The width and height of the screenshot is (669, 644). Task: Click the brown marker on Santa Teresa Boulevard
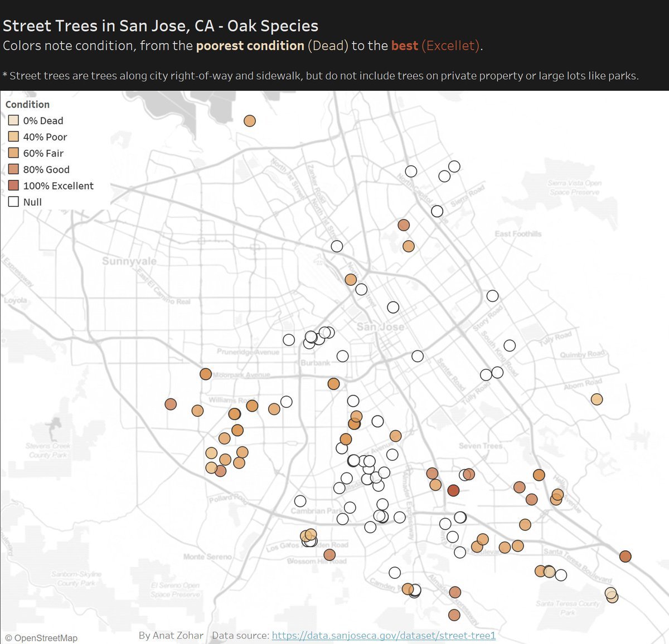click(625, 556)
